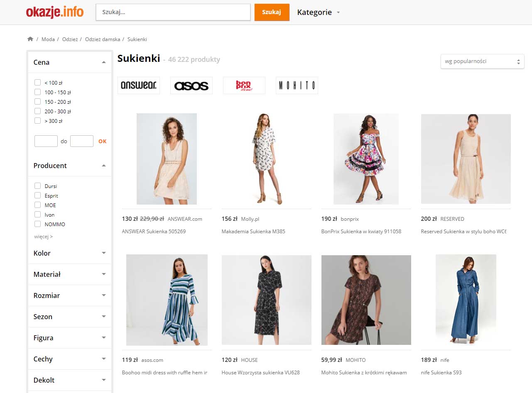Expand the Rozmiar filter section

pyautogui.click(x=104, y=295)
